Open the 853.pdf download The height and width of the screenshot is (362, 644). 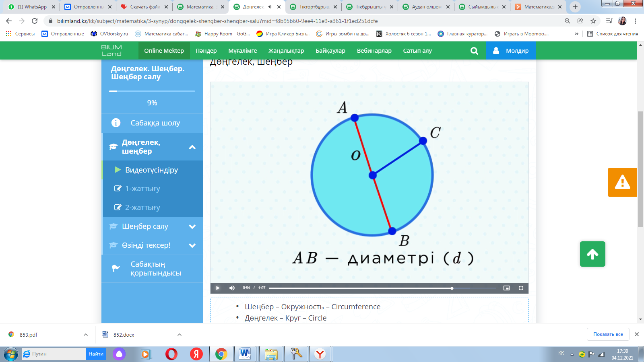coord(28,335)
